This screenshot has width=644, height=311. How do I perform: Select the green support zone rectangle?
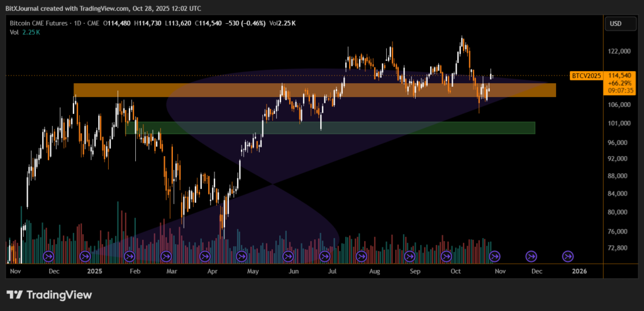(330, 128)
